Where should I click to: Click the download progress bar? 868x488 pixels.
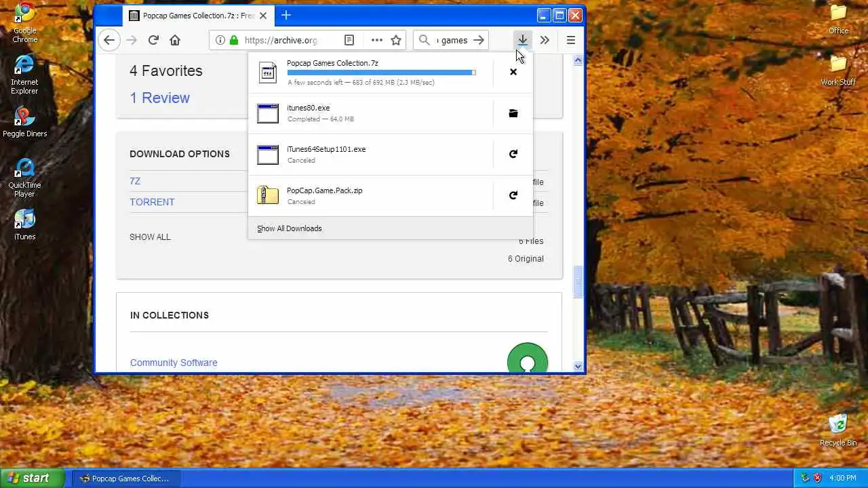[x=381, y=73]
